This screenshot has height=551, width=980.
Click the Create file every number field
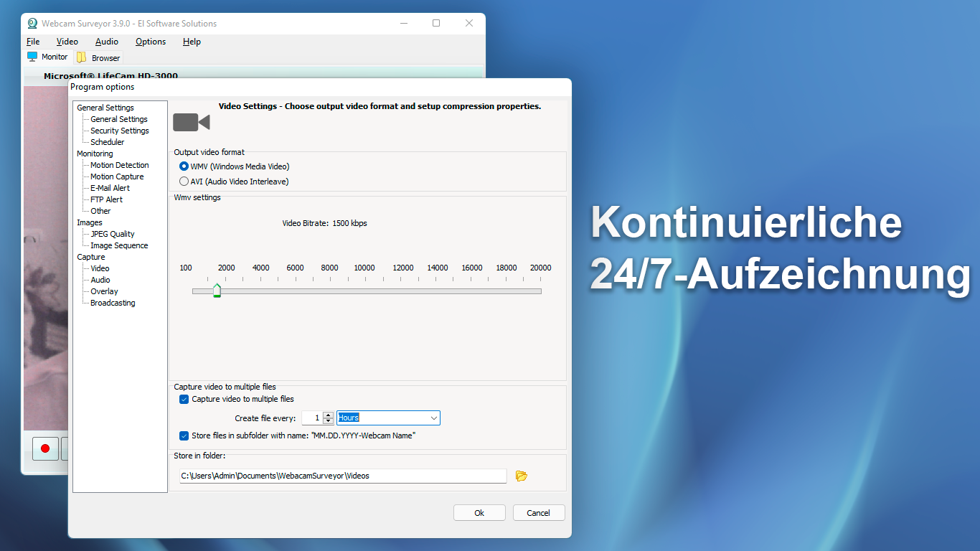[x=312, y=418]
